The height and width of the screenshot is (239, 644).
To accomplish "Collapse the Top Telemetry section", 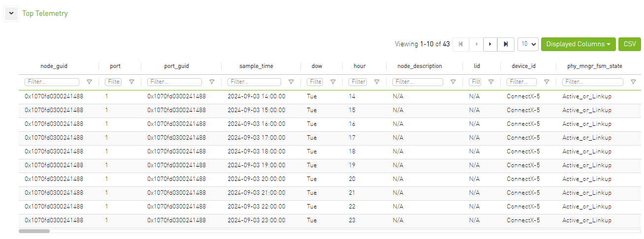I will [11, 14].
